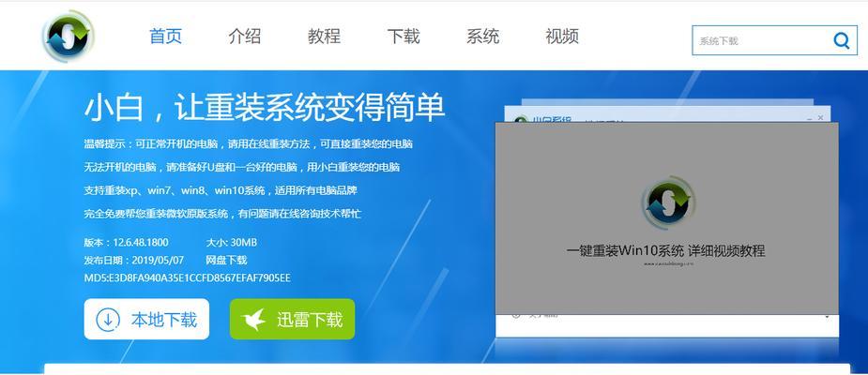The height and width of the screenshot is (375, 868).
Task: Close the background app window in preview
Action: click(x=820, y=118)
